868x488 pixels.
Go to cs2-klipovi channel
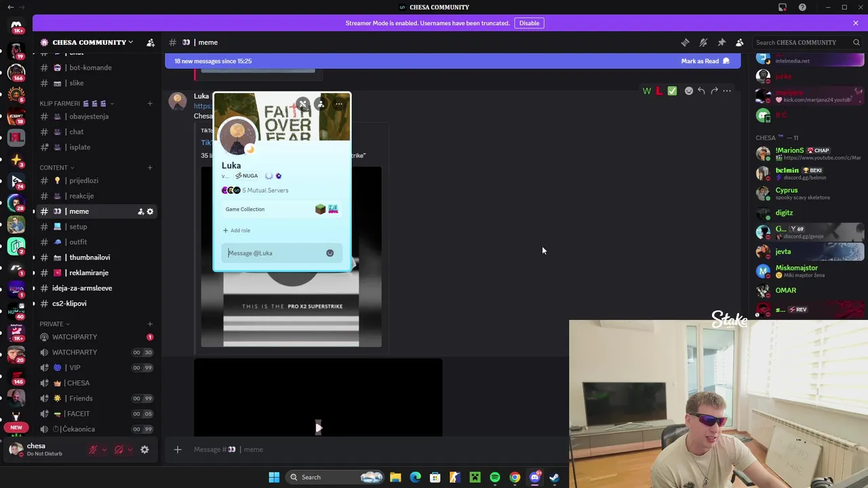[x=97, y=304]
